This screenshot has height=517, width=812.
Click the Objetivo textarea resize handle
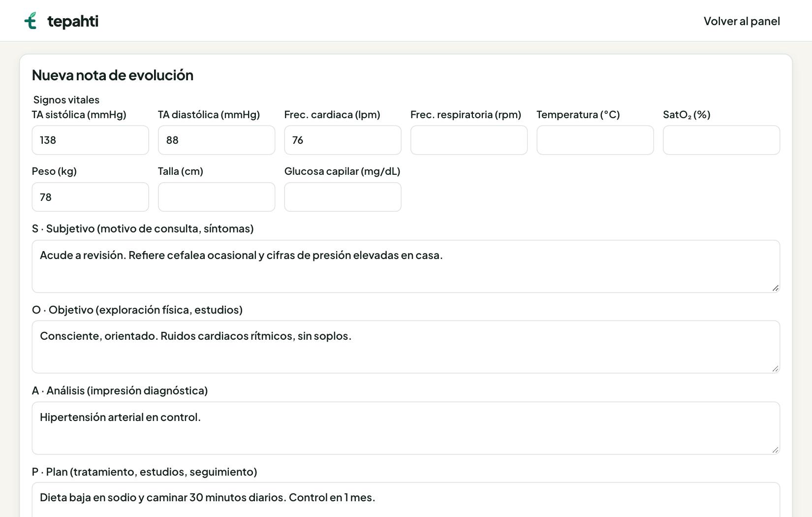[776, 369]
